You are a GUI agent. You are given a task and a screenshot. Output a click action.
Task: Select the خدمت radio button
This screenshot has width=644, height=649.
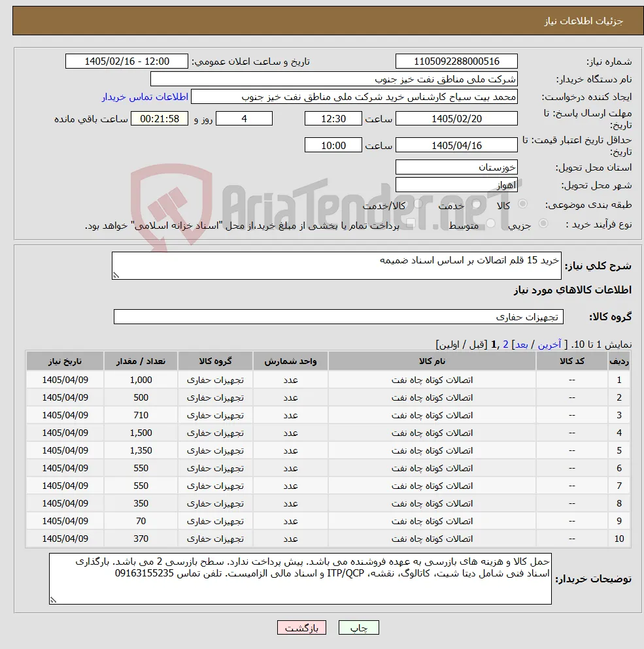click(x=476, y=204)
